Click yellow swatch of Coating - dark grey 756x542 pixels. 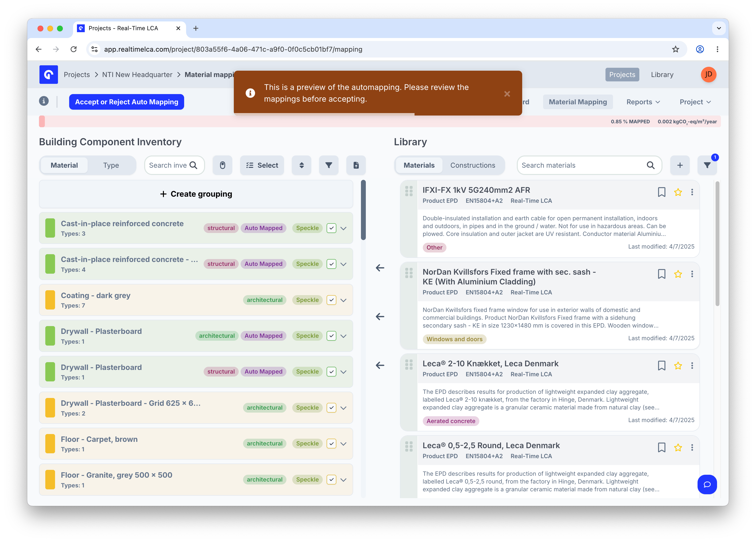pyautogui.click(x=50, y=300)
